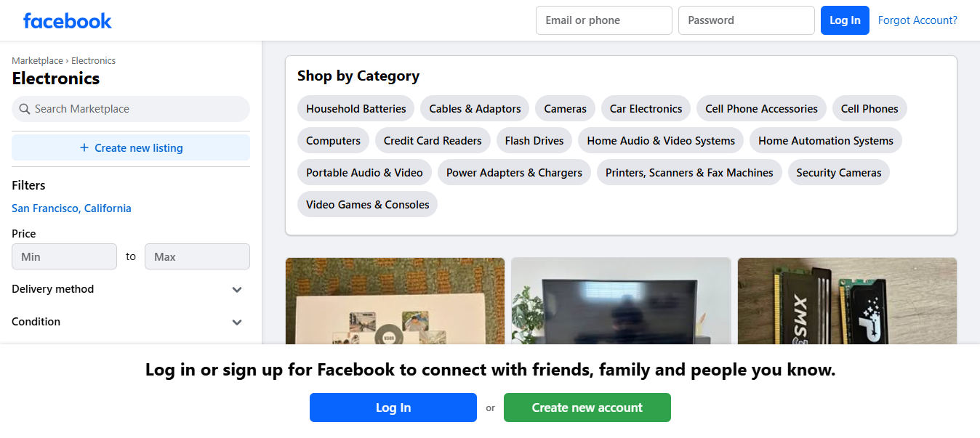Open Household Batteries listings
Image resolution: width=980 pixels, height=438 pixels.
pyautogui.click(x=355, y=108)
